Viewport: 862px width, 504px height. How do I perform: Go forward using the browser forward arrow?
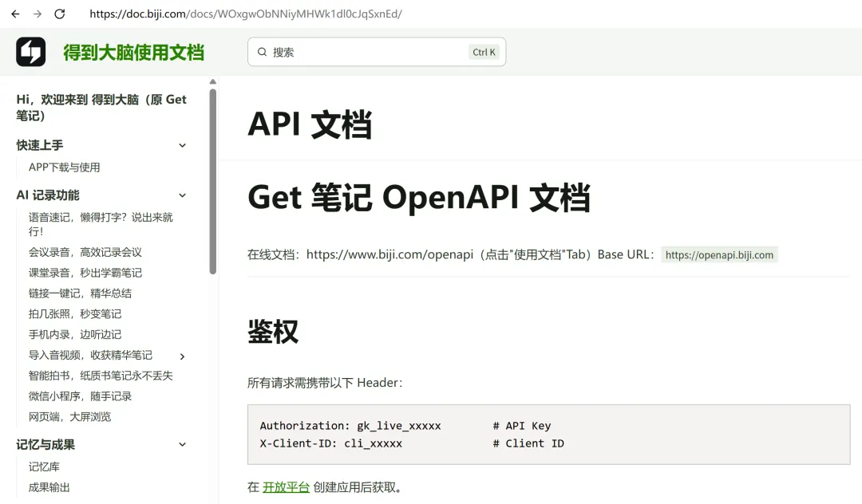click(38, 14)
